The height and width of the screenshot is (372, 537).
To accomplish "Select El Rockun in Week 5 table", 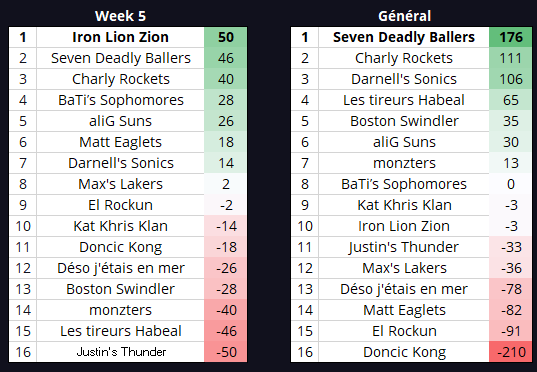I will [x=120, y=205].
